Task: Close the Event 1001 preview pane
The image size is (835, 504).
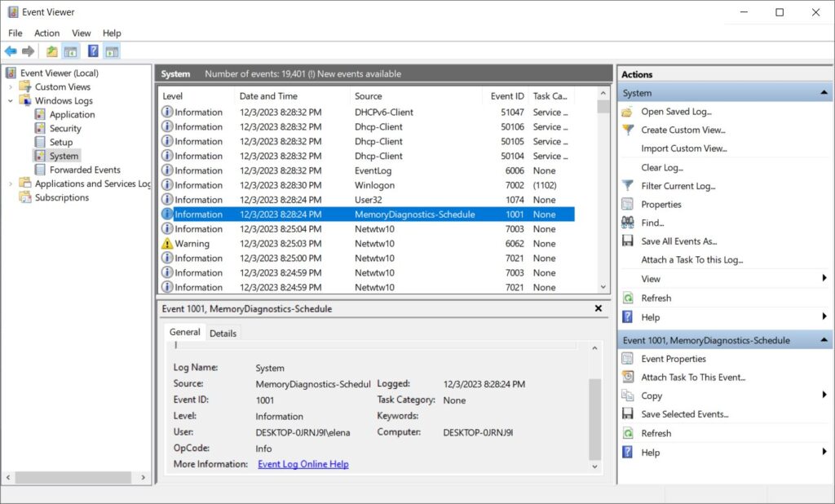Action: (x=599, y=308)
